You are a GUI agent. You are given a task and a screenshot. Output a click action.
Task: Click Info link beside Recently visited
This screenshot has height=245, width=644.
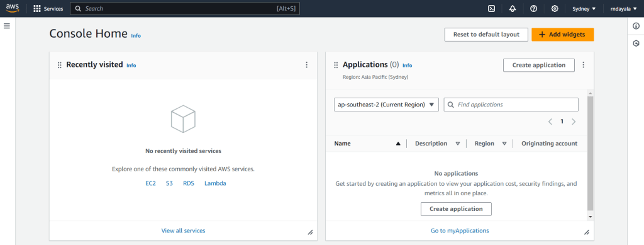(x=131, y=66)
